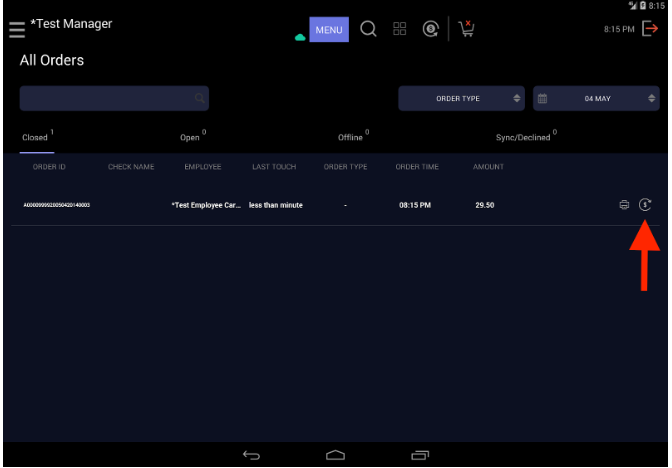Print receipt for the 29.50 order
672x468 pixels.
click(x=624, y=205)
